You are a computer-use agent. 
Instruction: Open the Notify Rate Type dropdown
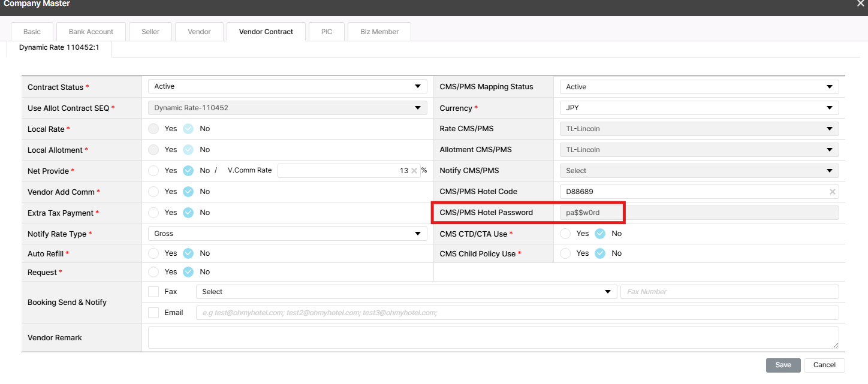point(287,234)
